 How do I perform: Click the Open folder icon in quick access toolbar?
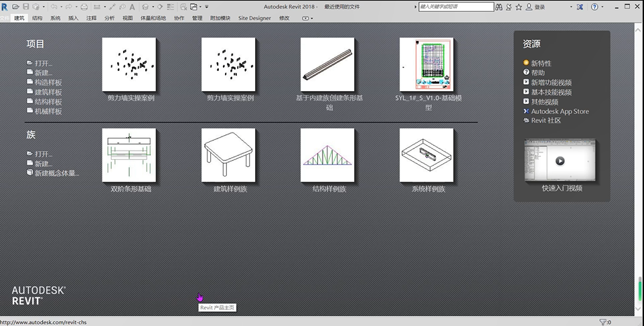click(x=15, y=7)
